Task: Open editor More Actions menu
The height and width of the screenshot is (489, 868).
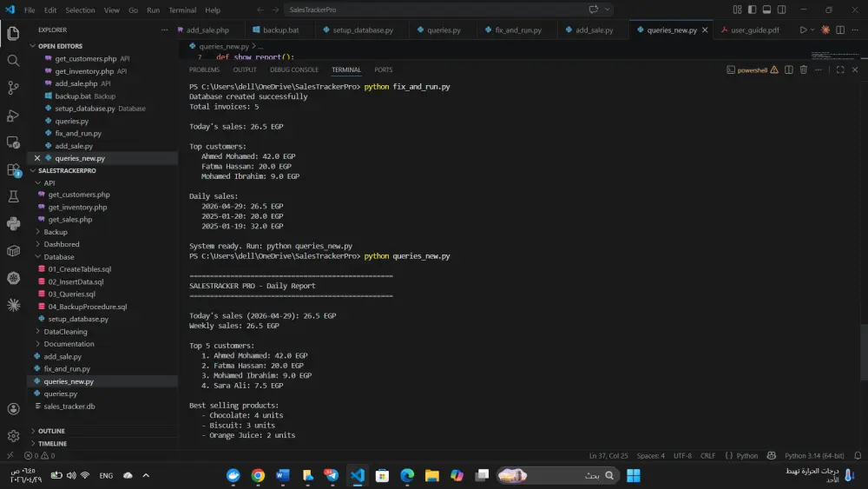Action: point(855,30)
